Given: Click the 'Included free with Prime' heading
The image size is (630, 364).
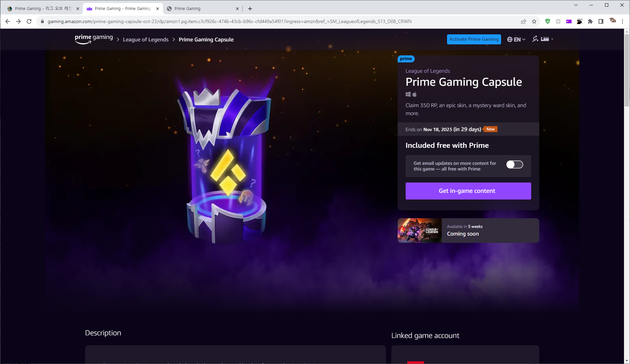Looking at the screenshot, I should point(447,145).
